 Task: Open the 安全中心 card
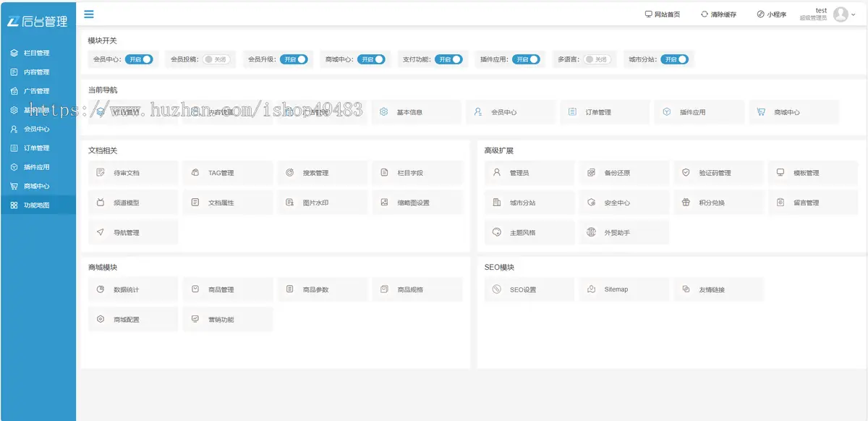click(624, 203)
